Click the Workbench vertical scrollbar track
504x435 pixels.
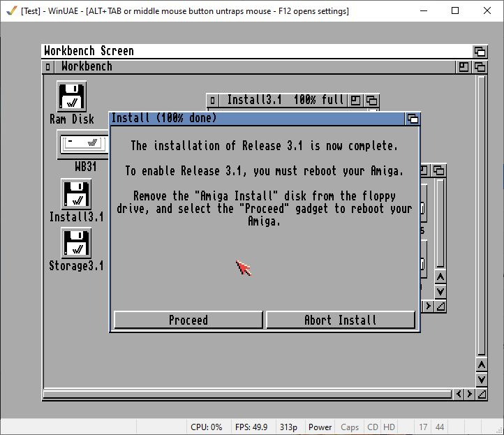(482, 216)
